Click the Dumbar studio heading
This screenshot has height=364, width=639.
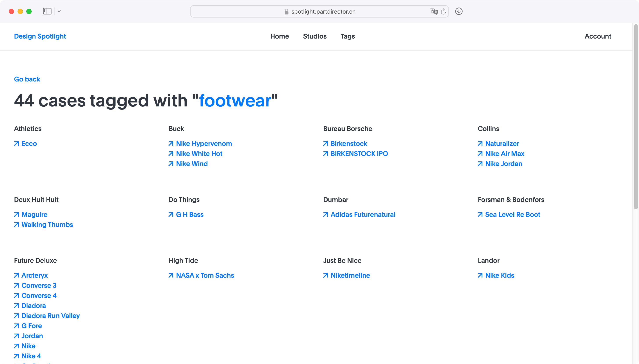click(x=336, y=200)
